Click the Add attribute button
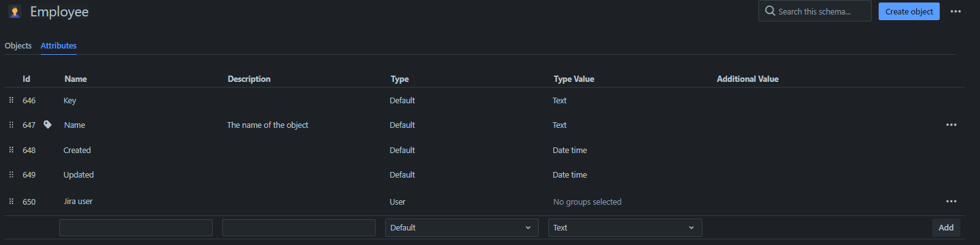The image size is (980, 245). (946, 227)
